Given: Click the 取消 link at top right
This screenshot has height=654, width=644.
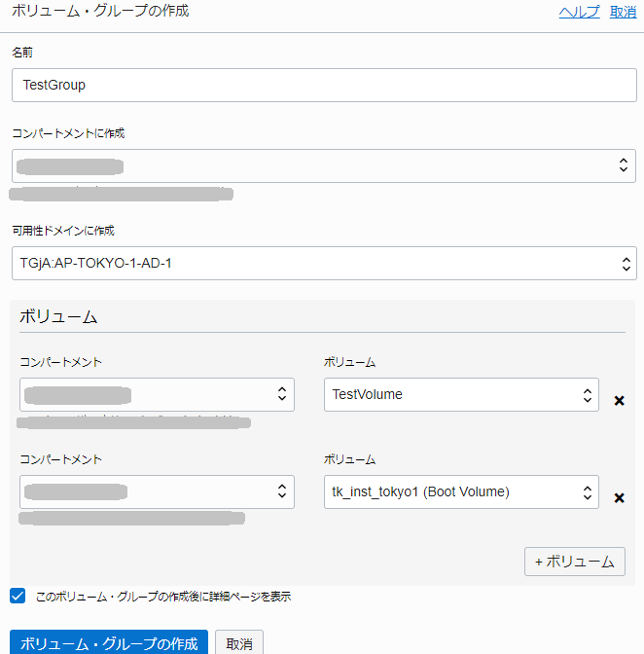Looking at the screenshot, I should click(623, 13).
